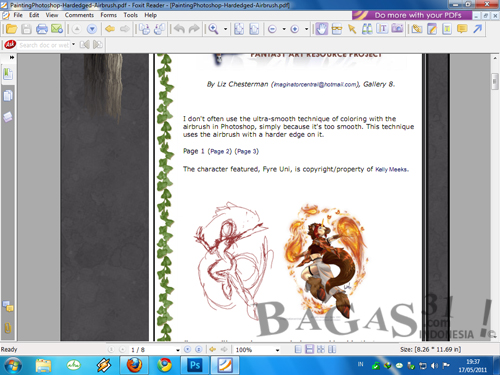Open the 100% zoom level dropdown
500x375 pixels.
277,350
